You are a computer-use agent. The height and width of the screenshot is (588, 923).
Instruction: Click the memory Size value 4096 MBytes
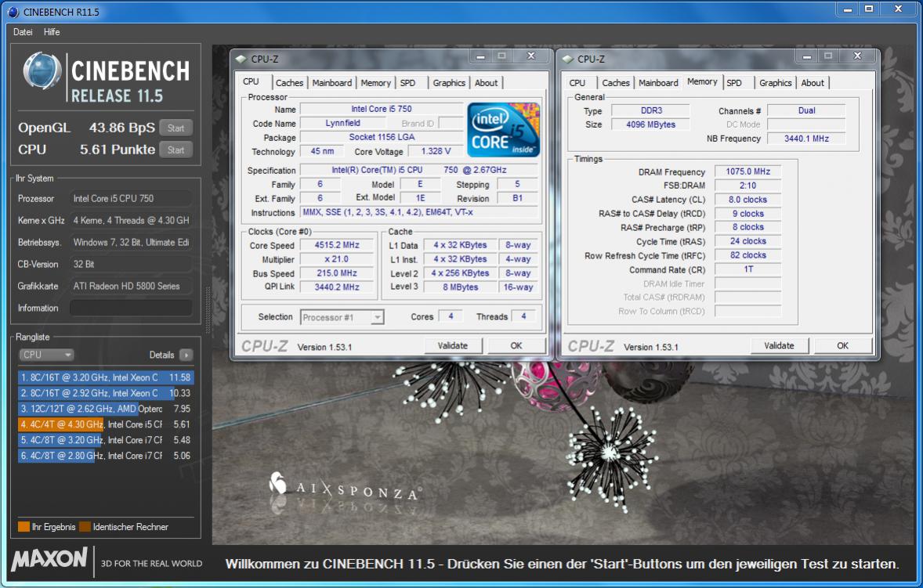[x=650, y=124]
